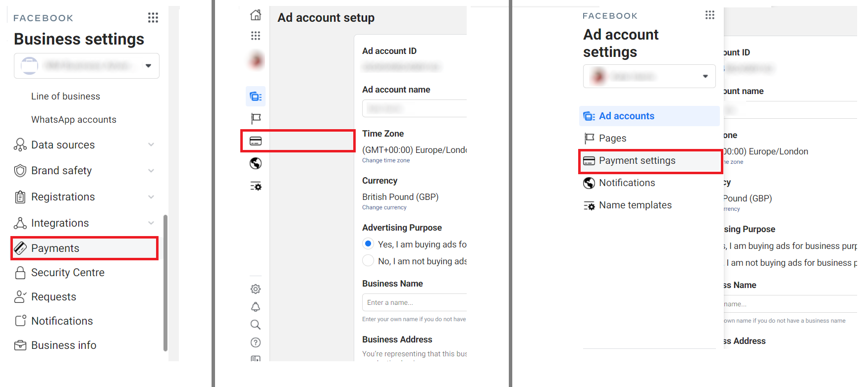The width and height of the screenshot is (868, 387).
Task: Open the question mark help icon
Action: [256, 342]
